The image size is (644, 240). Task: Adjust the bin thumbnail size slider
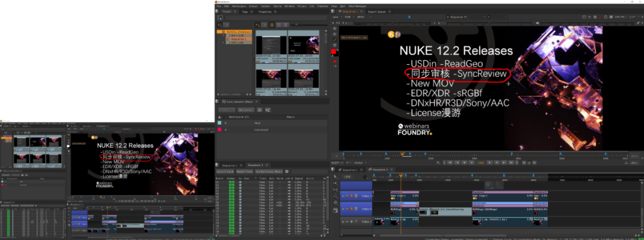pyautogui.click(x=296, y=25)
